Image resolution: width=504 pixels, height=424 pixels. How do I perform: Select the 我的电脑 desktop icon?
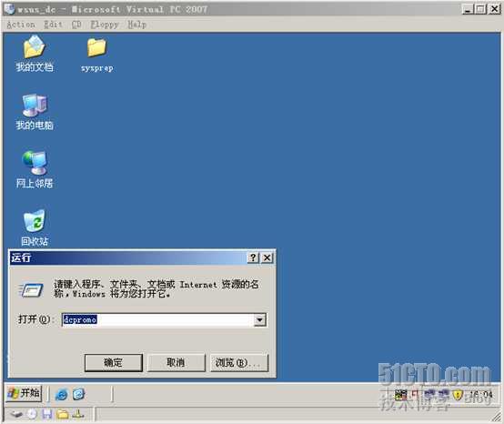coord(35,112)
